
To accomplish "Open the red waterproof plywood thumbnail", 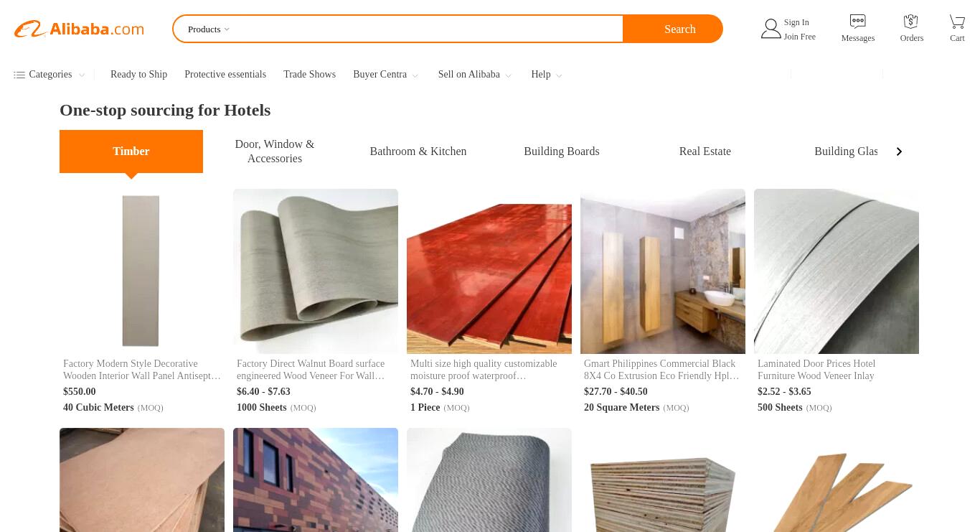I will tap(489, 271).
